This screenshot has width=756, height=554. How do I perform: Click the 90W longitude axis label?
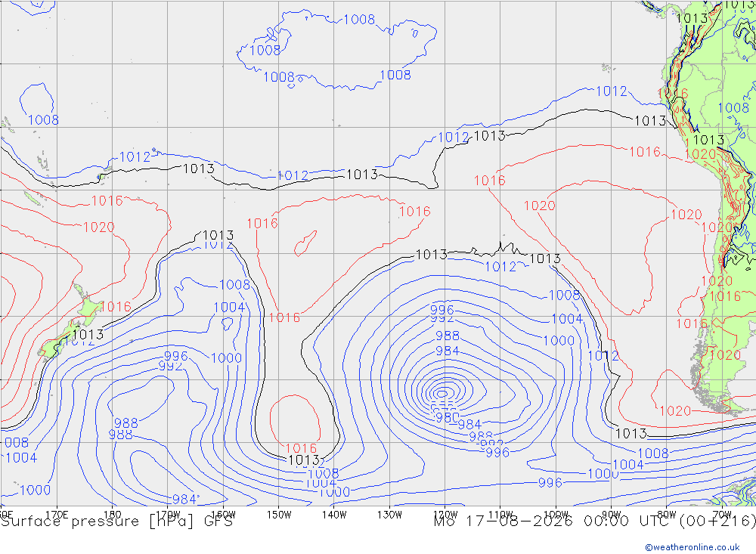tap(612, 515)
